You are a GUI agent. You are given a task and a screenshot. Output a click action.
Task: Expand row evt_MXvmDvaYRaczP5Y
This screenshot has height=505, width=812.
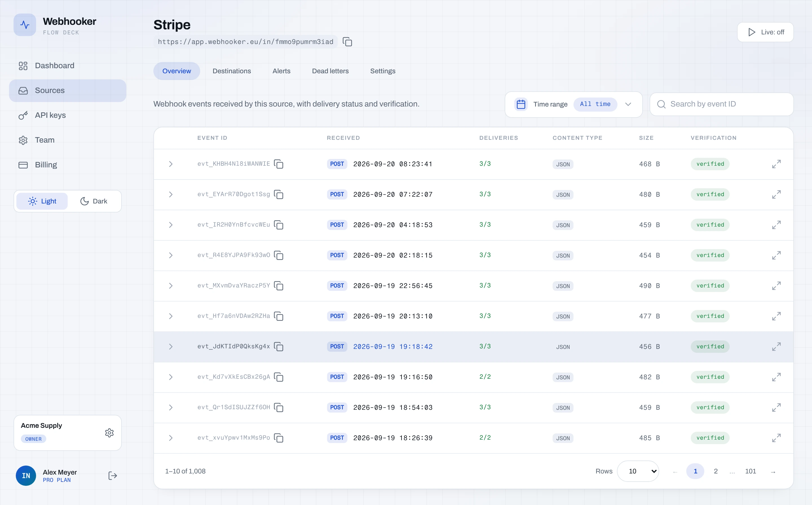click(x=171, y=285)
